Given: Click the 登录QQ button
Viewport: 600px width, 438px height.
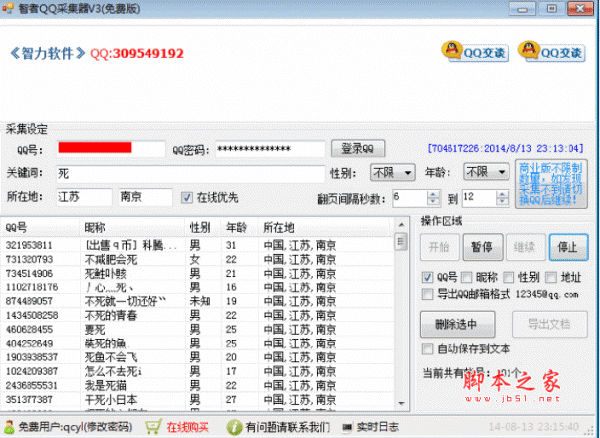Looking at the screenshot, I should tap(358, 148).
